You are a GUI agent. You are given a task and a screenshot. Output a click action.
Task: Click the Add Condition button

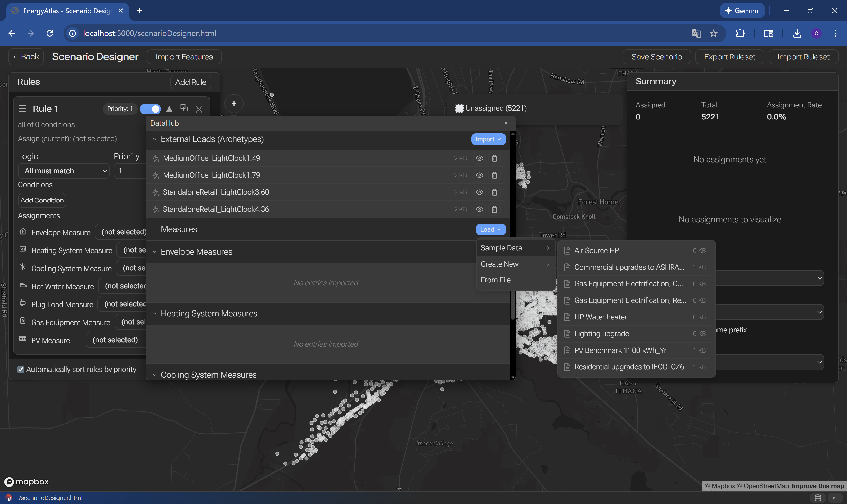click(42, 200)
